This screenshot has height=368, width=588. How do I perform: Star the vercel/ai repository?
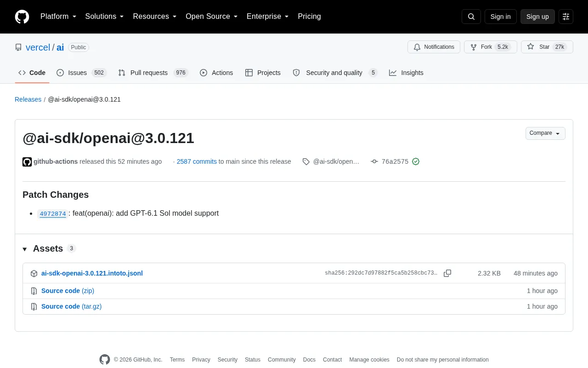[547, 47]
